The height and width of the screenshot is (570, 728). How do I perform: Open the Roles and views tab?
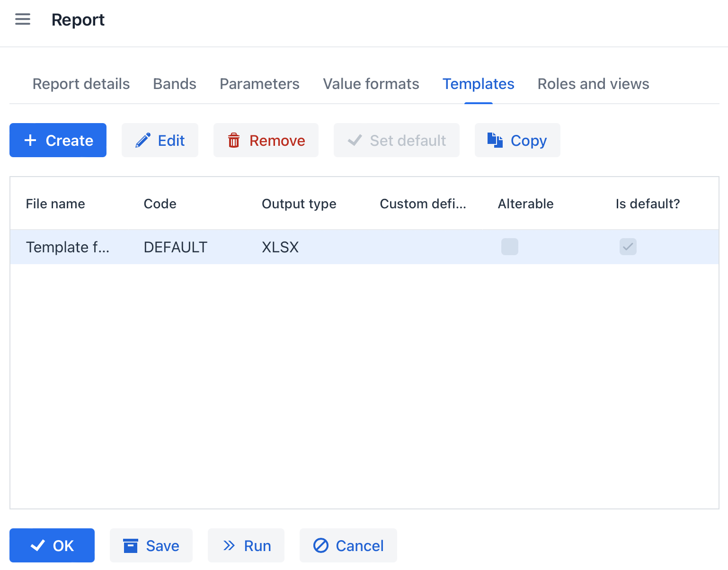pos(593,84)
